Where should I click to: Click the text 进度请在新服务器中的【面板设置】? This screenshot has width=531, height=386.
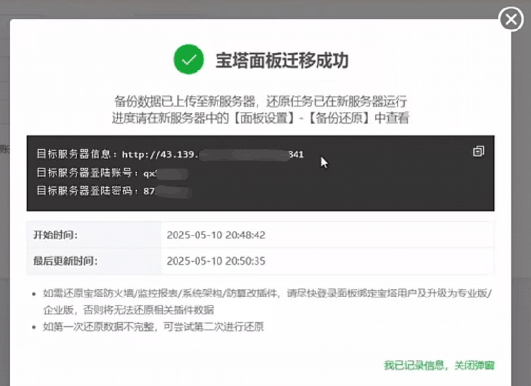click(x=204, y=118)
